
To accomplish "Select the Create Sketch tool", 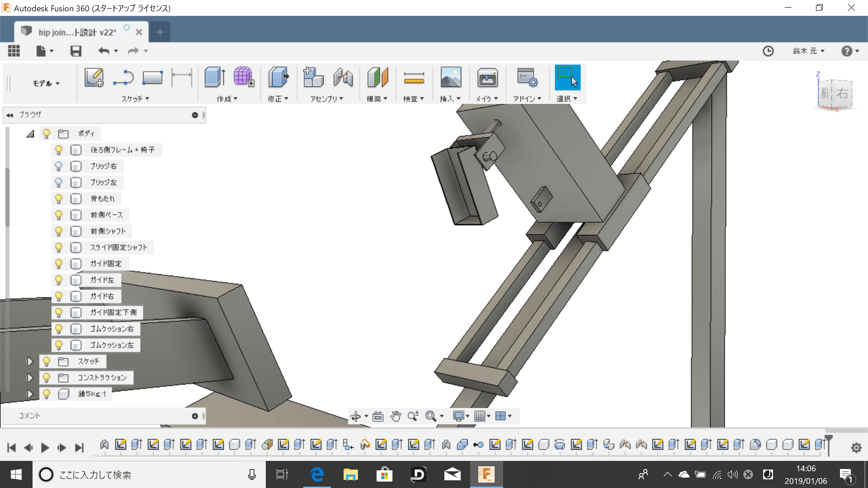I will pyautogui.click(x=94, y=77).
